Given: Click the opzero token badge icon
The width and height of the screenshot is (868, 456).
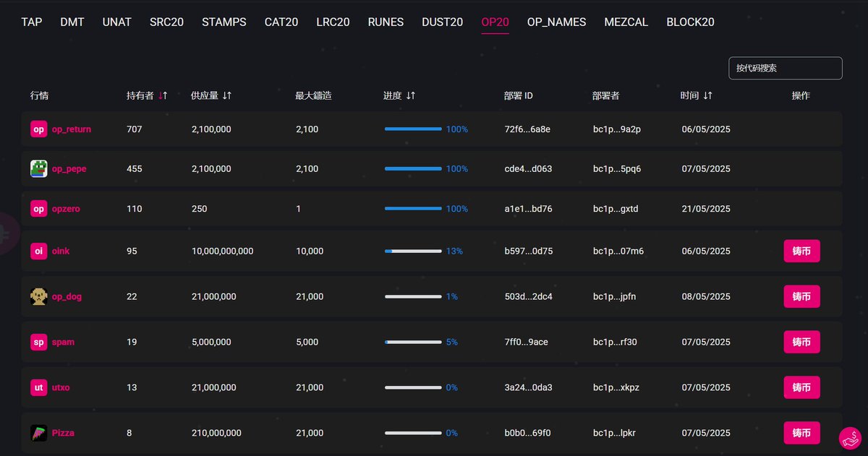Looking at the screenshot, I should [38, 209].
